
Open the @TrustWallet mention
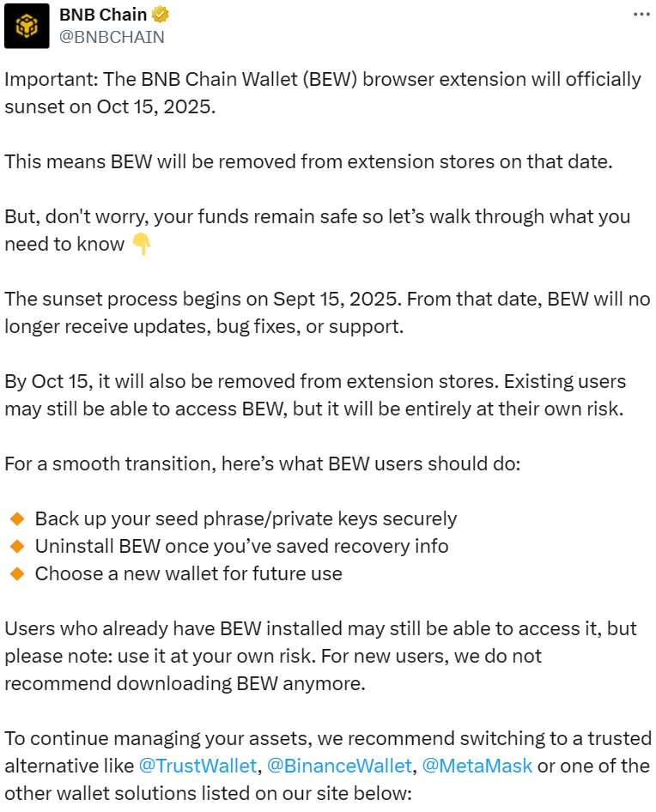[197, 766]
